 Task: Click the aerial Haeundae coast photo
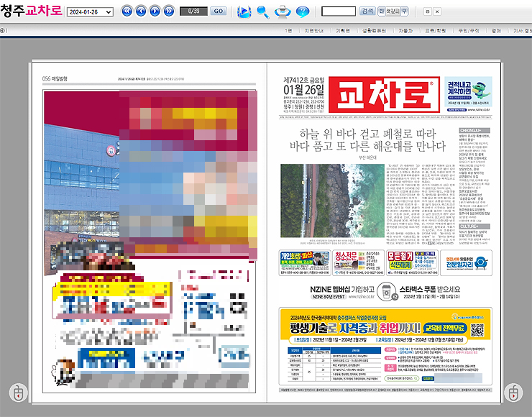(332, 201)
